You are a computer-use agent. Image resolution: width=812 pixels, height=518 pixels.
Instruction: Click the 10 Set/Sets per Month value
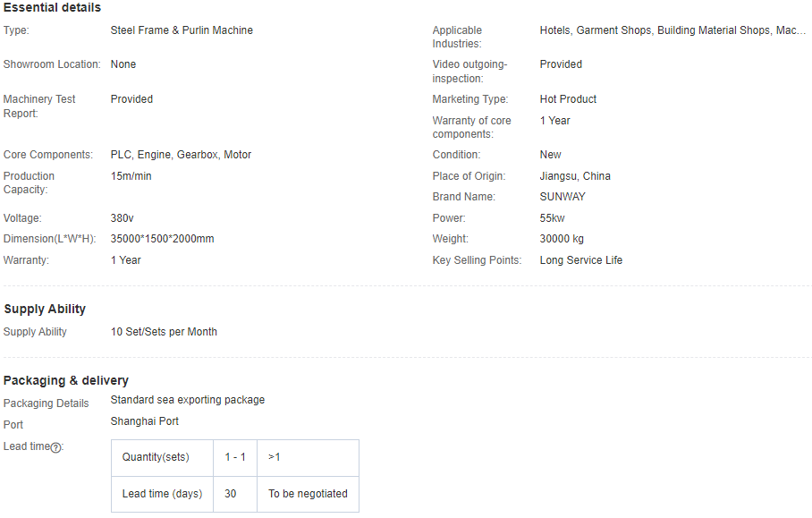click(164, 332)
